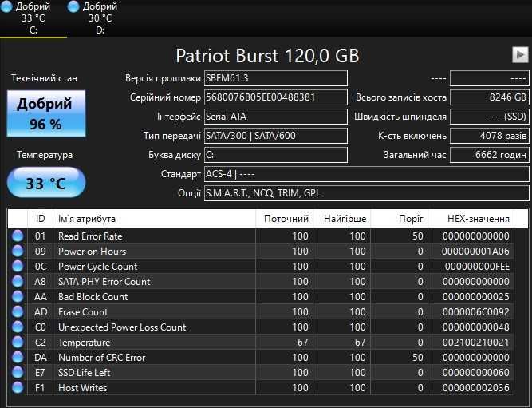Image resolution: width=532 pixels, height=408 pixels.
Task: Click the status orb for Erase Count
Action: (x=18, y=311)
